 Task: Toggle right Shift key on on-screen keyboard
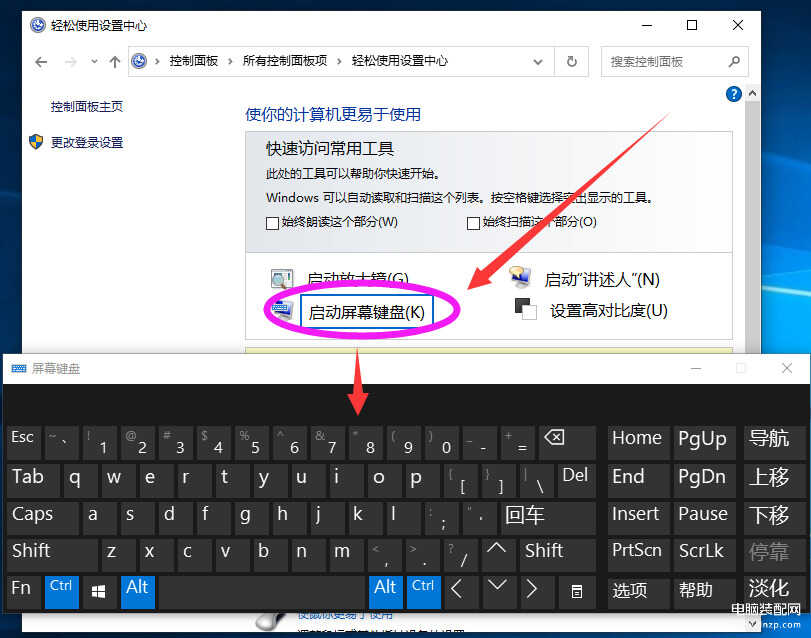(x=558, y=555)
